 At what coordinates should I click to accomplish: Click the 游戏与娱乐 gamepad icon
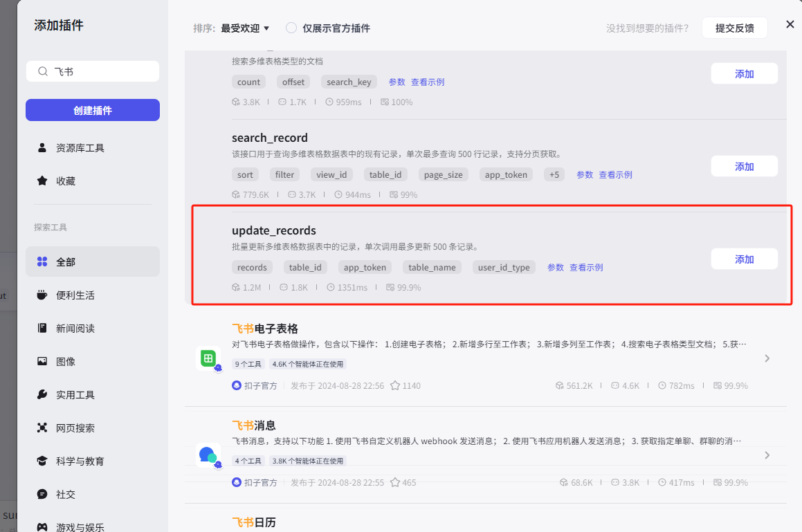(42, 527)
